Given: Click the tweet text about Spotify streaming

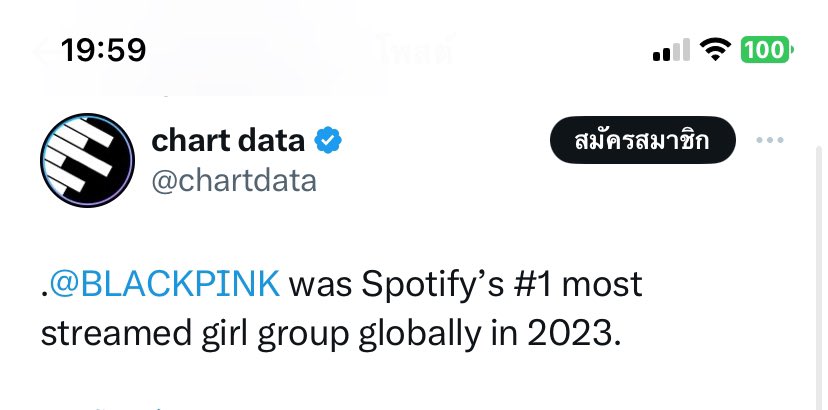Looking at the screenshot, I should (342, 309).
